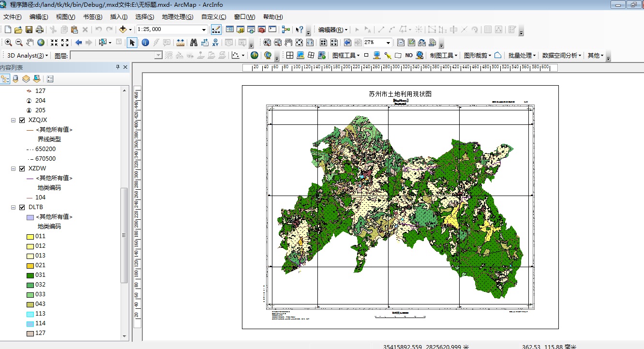The width and height of the screenshot is (644, 349).
Task: Open the 图层 layer combo box
Action: coord(116,56)
